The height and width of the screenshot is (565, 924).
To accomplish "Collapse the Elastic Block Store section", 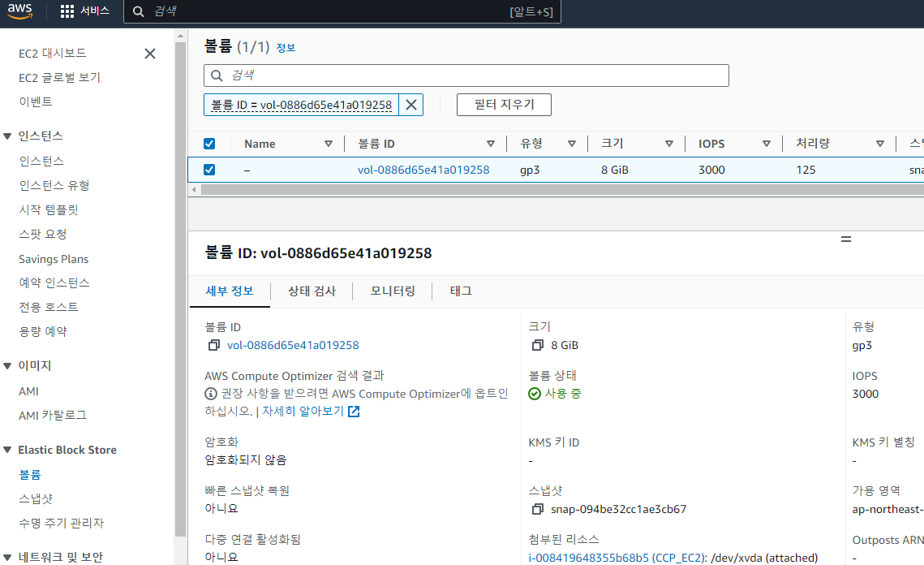I will [7, 450].
